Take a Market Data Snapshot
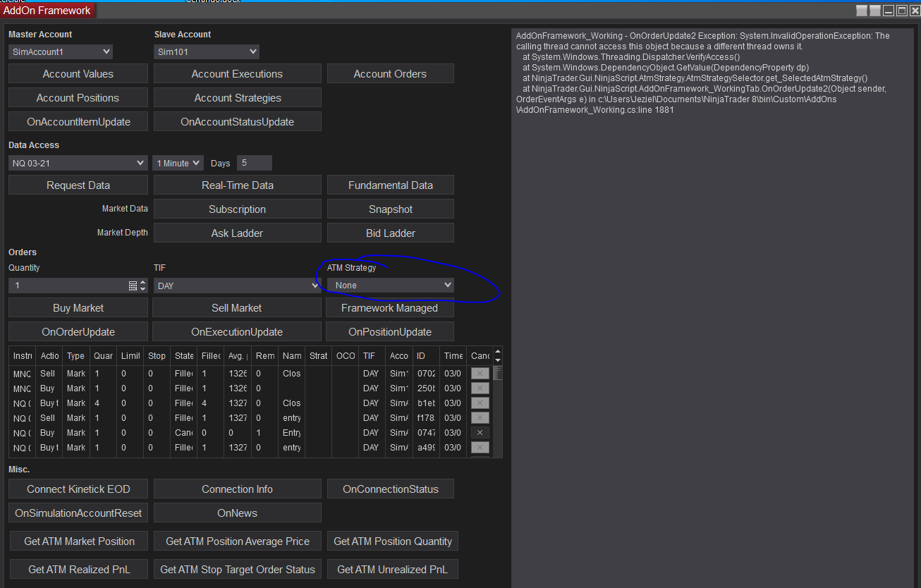Viewport: 921px width, 588px height. coord(390,209)
